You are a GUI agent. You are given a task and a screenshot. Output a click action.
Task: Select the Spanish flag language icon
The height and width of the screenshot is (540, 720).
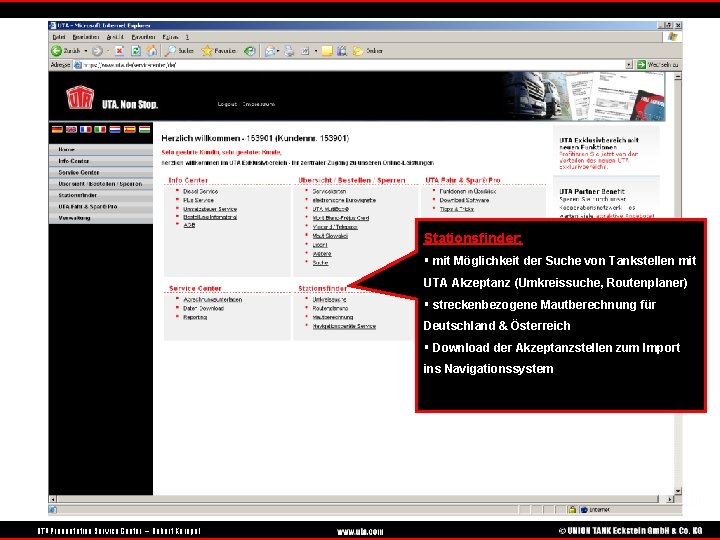pos(130,129)
